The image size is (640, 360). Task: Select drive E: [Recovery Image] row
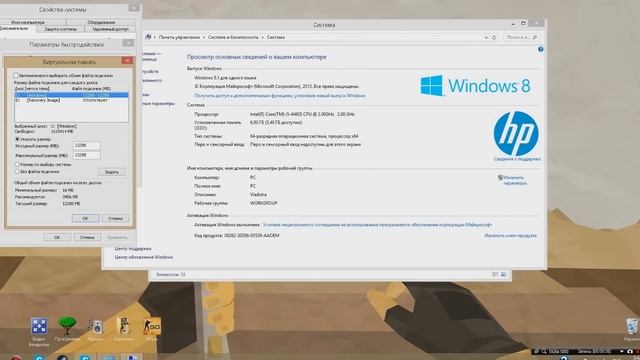(71, 100)
